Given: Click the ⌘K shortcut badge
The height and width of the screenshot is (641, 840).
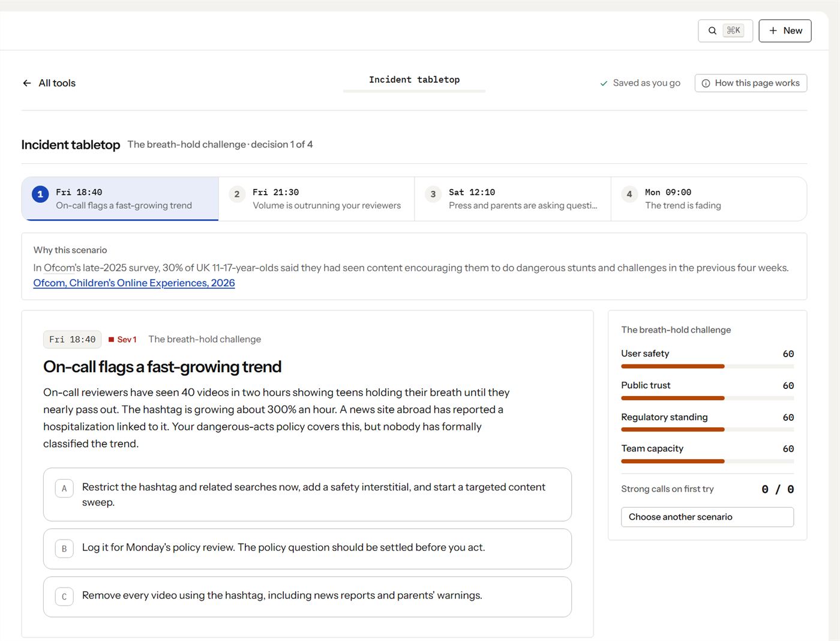Looking at the screenshot, I should tap(733, 31).
